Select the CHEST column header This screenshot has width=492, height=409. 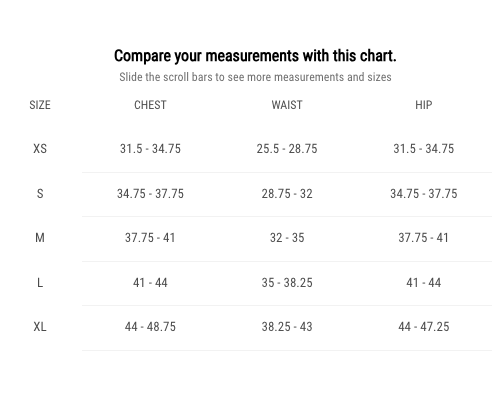click(x=150, y=105)
